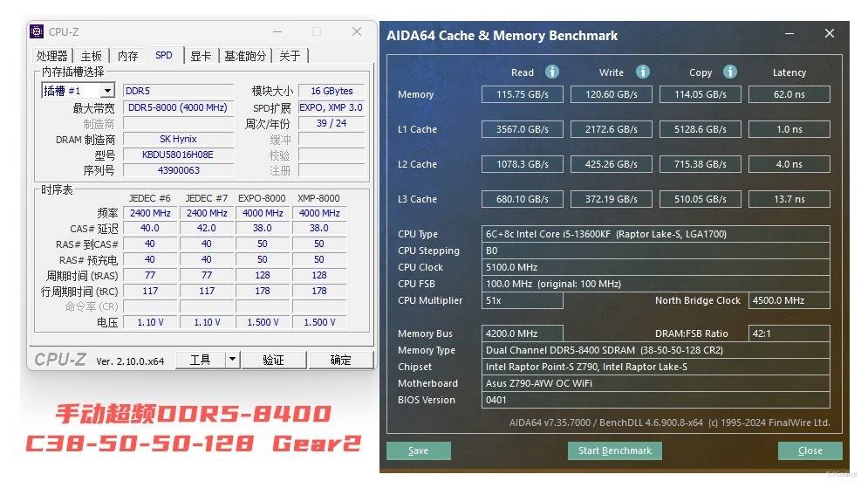
Task: Click the Chipset field Intel Raptor Point-S Z790
Action: click(655, 367)
